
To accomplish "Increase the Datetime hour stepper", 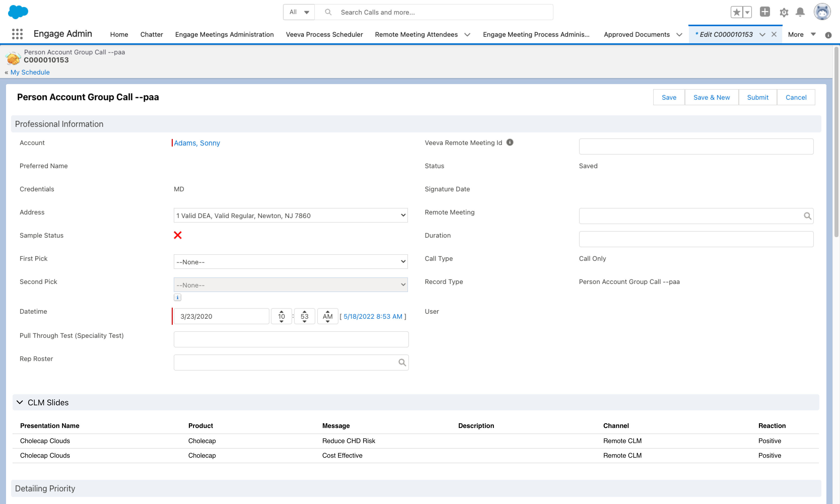I will [281, 311].
